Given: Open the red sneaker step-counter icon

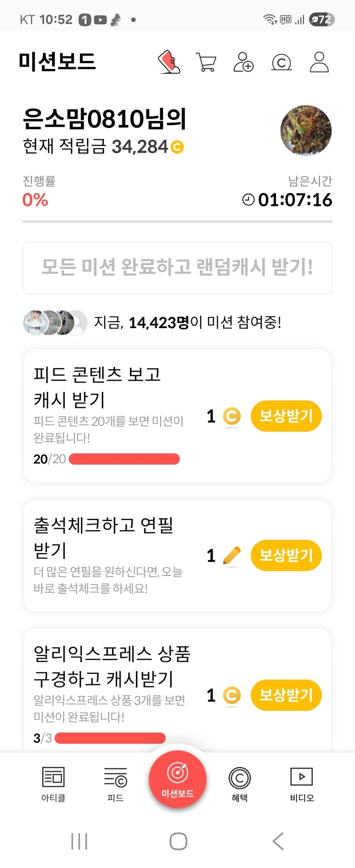Looking at the screenshot, I should 169,62.
